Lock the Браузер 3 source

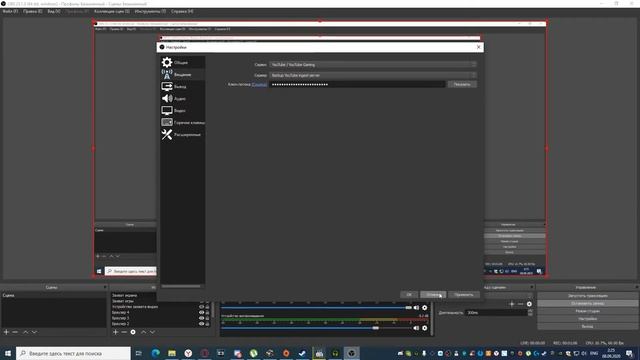click(207, 318)
